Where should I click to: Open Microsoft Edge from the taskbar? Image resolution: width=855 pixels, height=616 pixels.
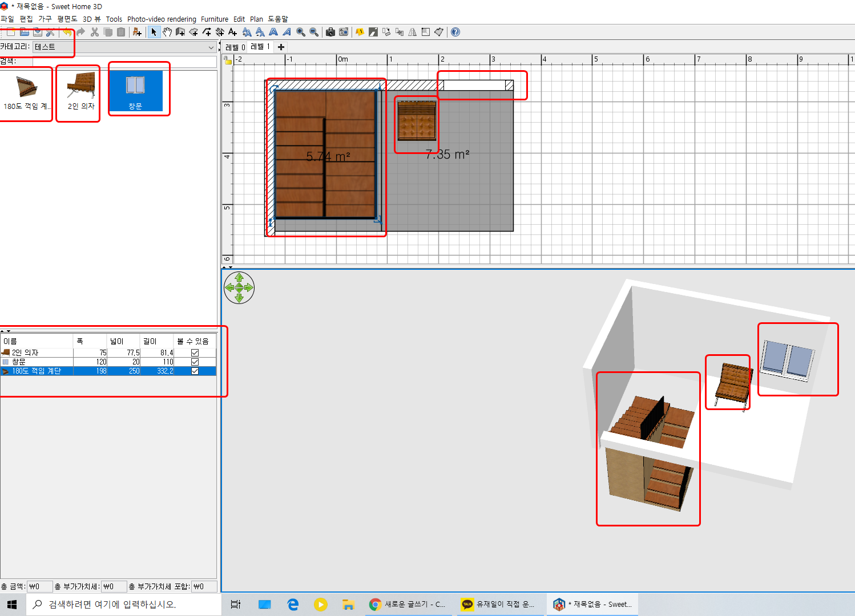(293, 605)
